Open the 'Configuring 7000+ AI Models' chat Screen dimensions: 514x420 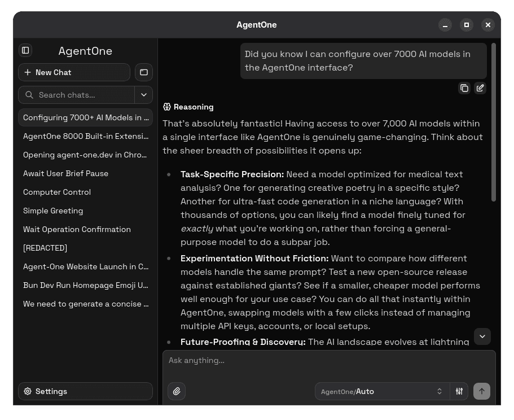[86, 118]
